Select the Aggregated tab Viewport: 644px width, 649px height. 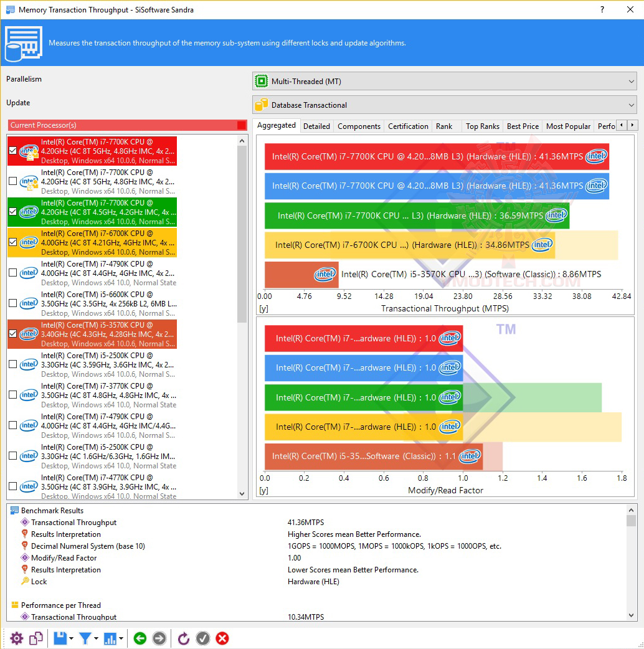[x=277, y=125]
